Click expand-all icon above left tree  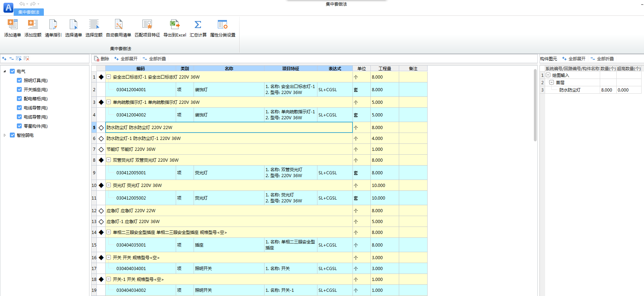point(4,59)
